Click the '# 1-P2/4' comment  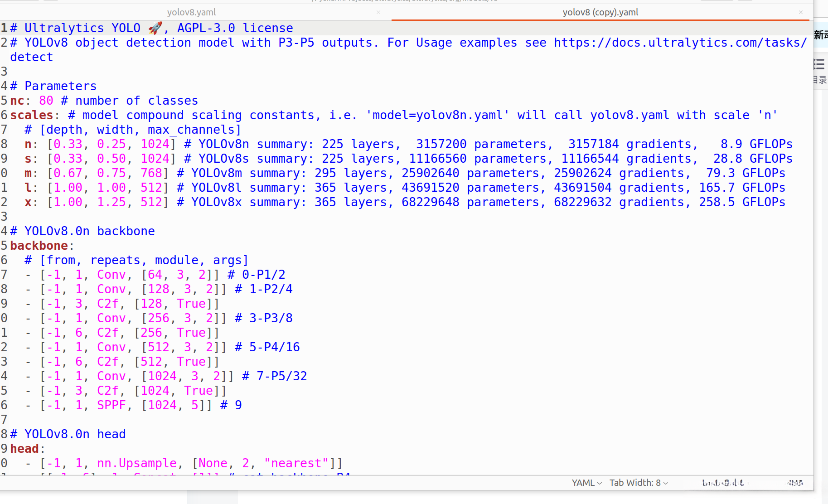(264, 289)
